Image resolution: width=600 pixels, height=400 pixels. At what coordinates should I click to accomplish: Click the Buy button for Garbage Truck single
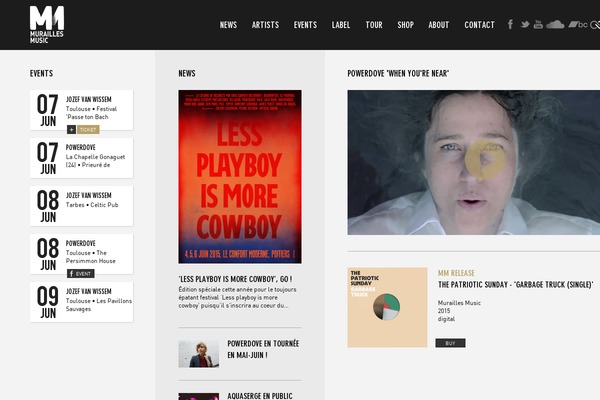(x=450, y=343)
